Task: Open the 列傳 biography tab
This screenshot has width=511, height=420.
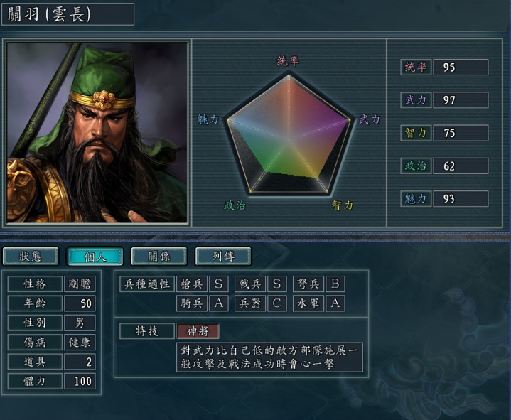Action: tap(223, 256)
